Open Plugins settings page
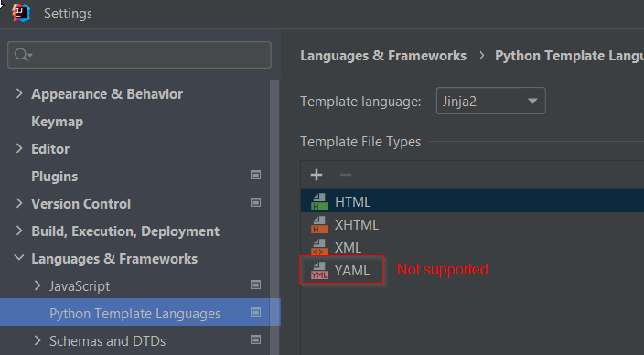 click(55, 177)
